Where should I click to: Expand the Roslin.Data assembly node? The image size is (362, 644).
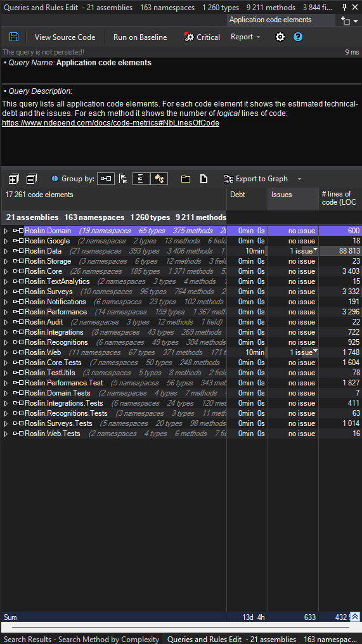pyautogui.click(x=6, y=251)
